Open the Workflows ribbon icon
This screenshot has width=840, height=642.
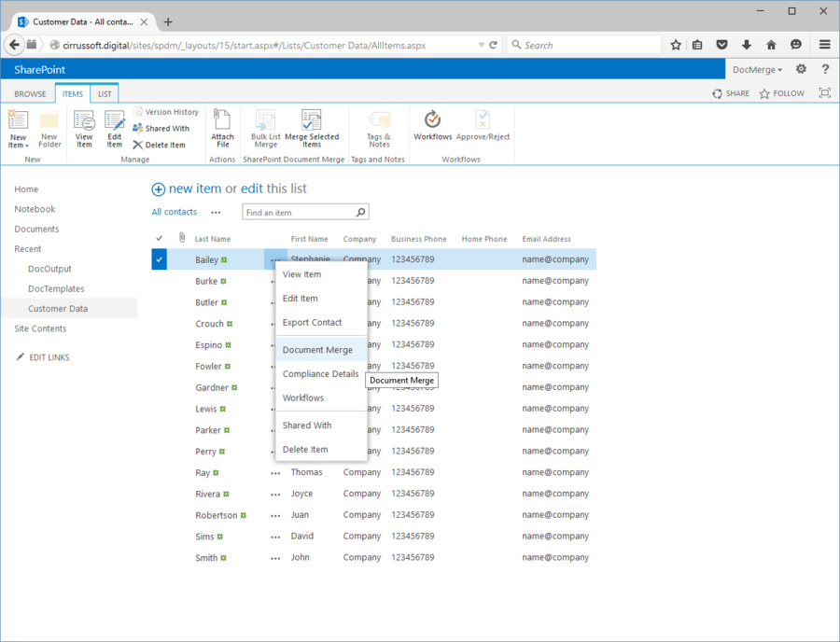(x=433, y=120)
